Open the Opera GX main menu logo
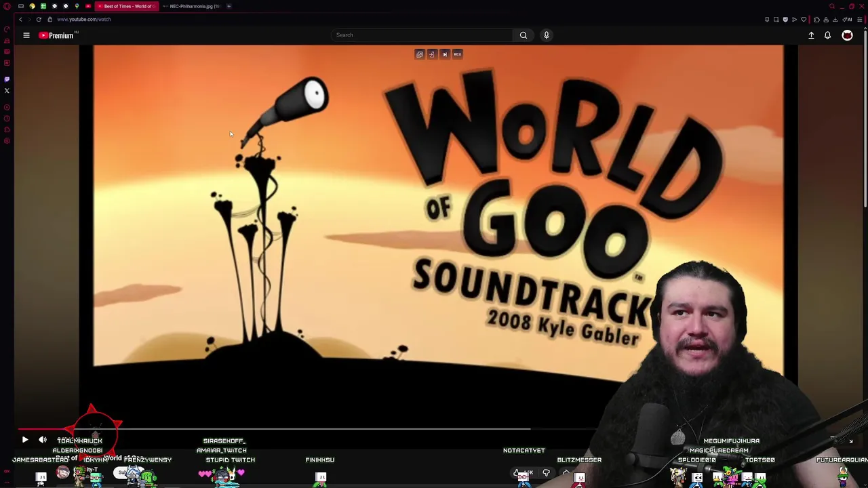The width and height of the screenshot is (868, 488). [7, 6]
